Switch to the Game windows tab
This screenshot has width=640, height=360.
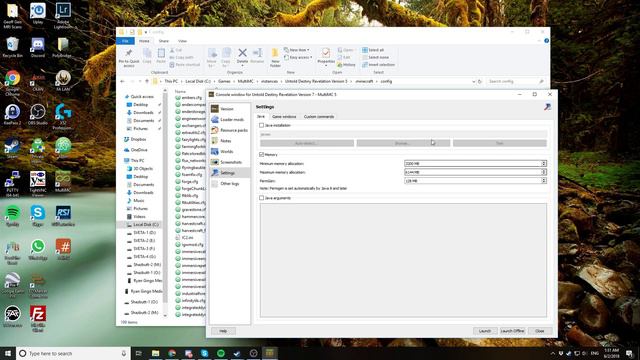coord(284,117)
